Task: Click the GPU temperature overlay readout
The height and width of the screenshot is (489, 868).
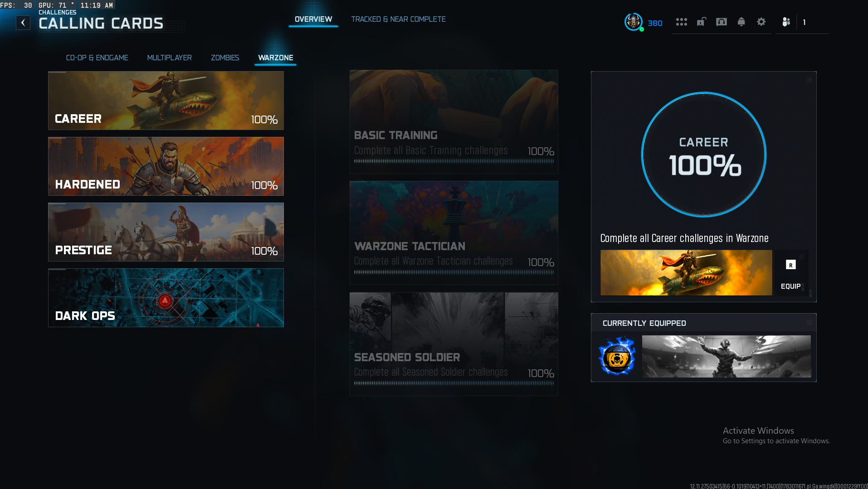Action: pos(56,5)
